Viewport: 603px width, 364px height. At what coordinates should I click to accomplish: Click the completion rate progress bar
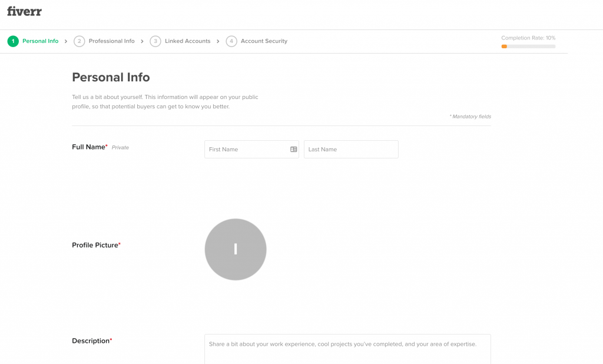(x=528, y=46)
